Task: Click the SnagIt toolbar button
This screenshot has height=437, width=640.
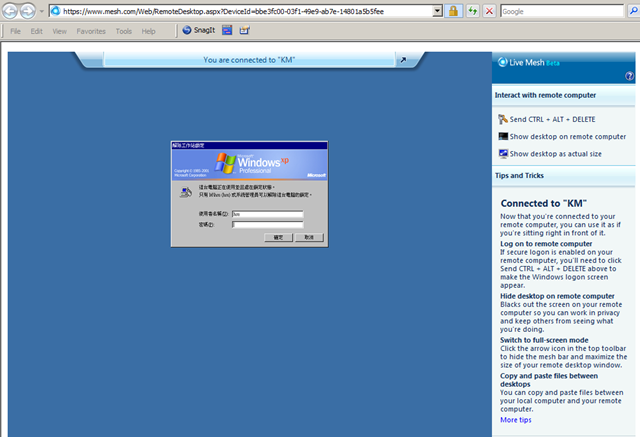Action: pyautogui.click(x=199, y=30)
